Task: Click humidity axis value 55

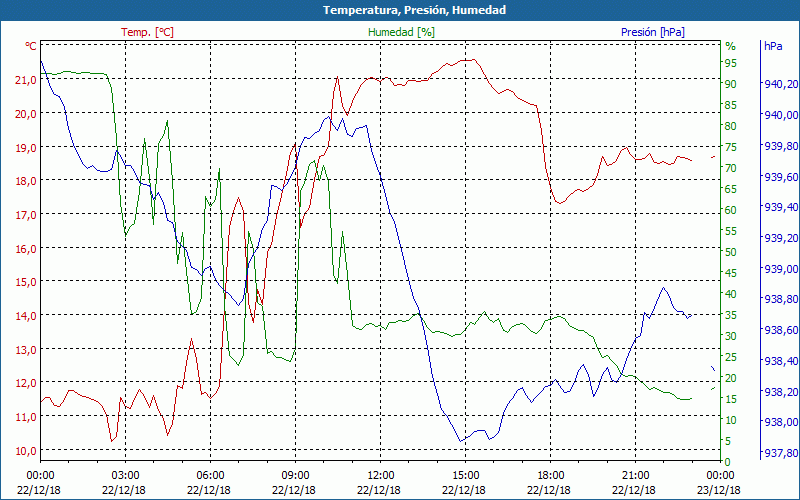Action: tap(731, 231)
